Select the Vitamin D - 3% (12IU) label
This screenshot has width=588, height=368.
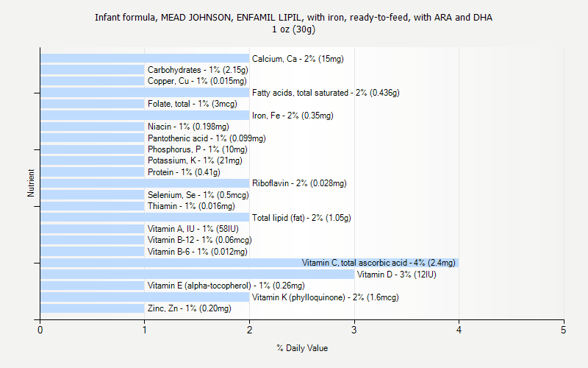pyautogui.click(x=397, y=275)
